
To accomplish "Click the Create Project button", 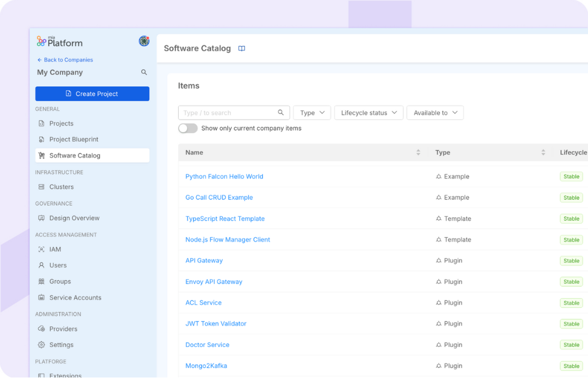I will (x=92, y=93).
